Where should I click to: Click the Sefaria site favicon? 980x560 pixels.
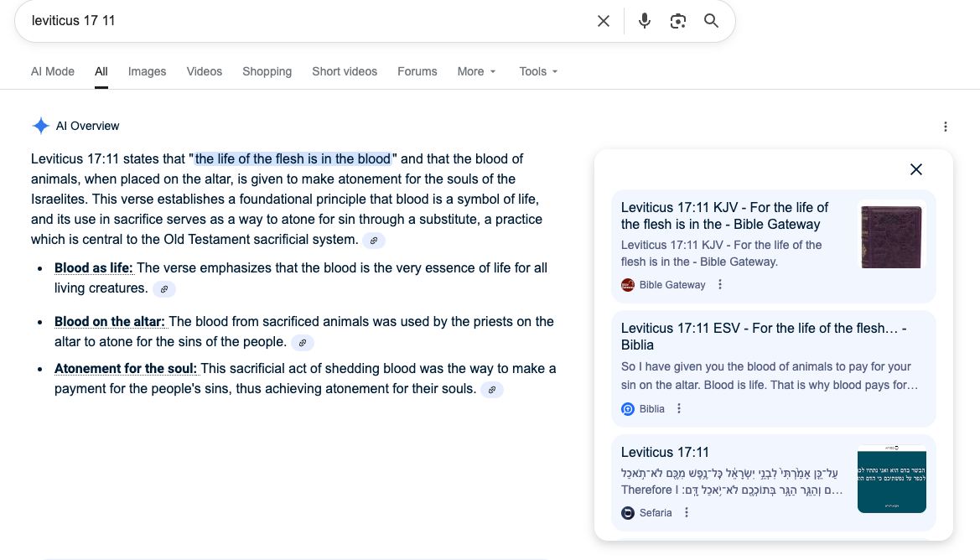(628, 512)
